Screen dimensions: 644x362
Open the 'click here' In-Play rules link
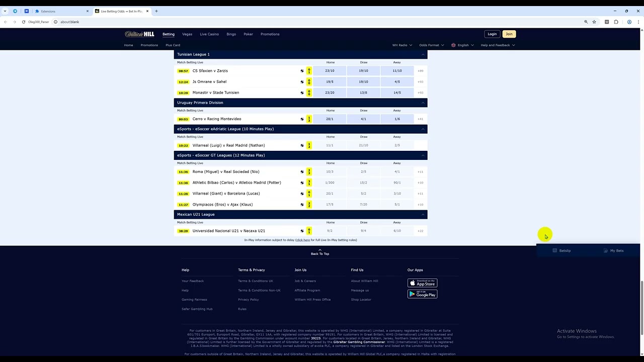tap(303, 240)
